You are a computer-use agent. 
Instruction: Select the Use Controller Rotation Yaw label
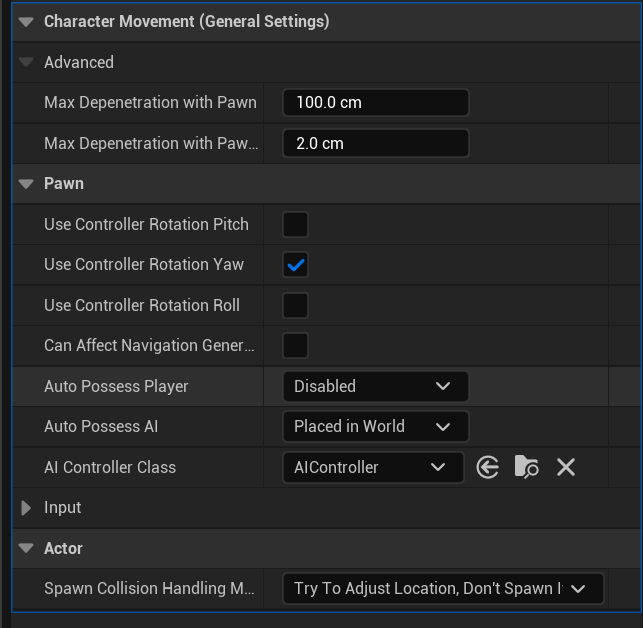(x=144, y=265)
